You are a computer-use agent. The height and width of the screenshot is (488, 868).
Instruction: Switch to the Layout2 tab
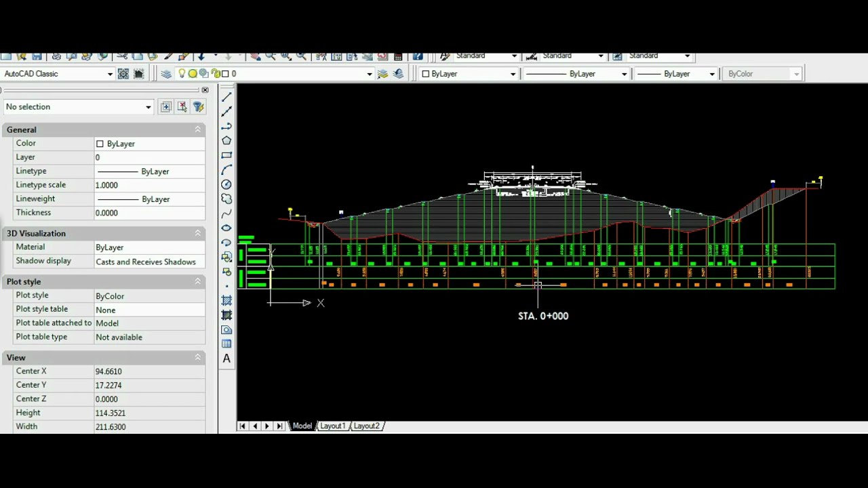(366, 426)
